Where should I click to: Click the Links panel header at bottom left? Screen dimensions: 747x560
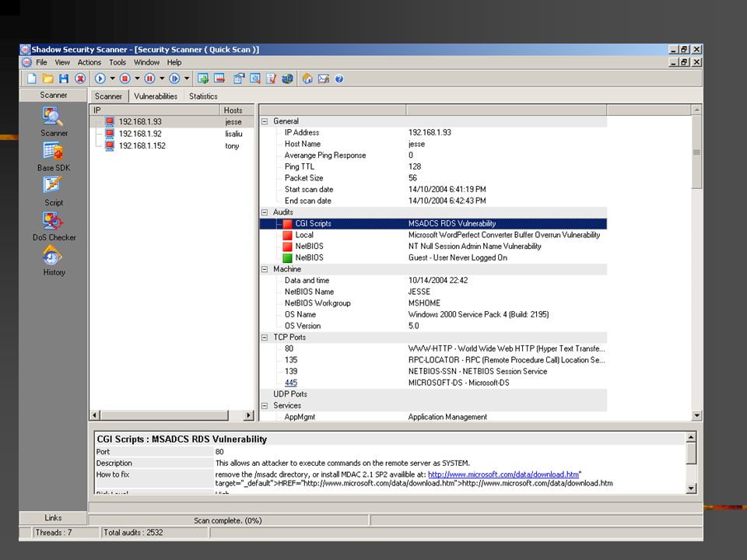pos(53,518)
